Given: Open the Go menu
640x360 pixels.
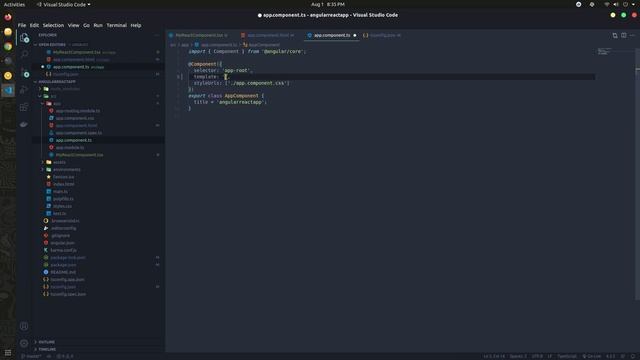Looking at the screenshot, I should click(87, 25).
